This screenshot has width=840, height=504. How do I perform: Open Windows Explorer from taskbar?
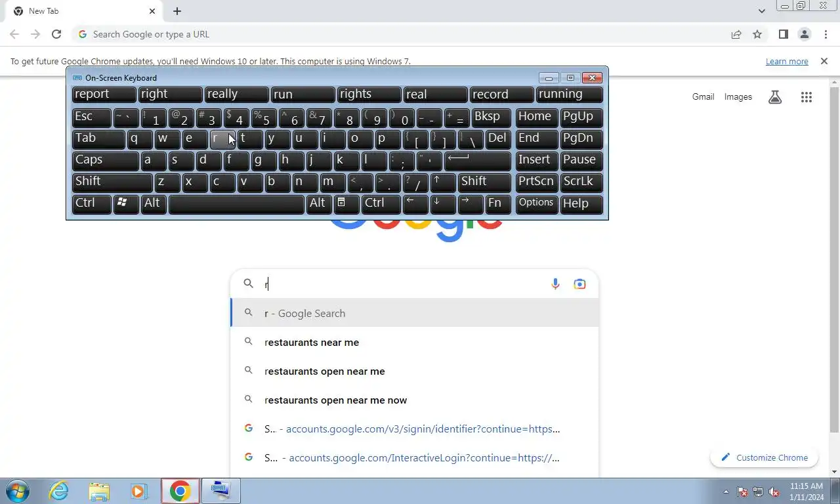99,491
